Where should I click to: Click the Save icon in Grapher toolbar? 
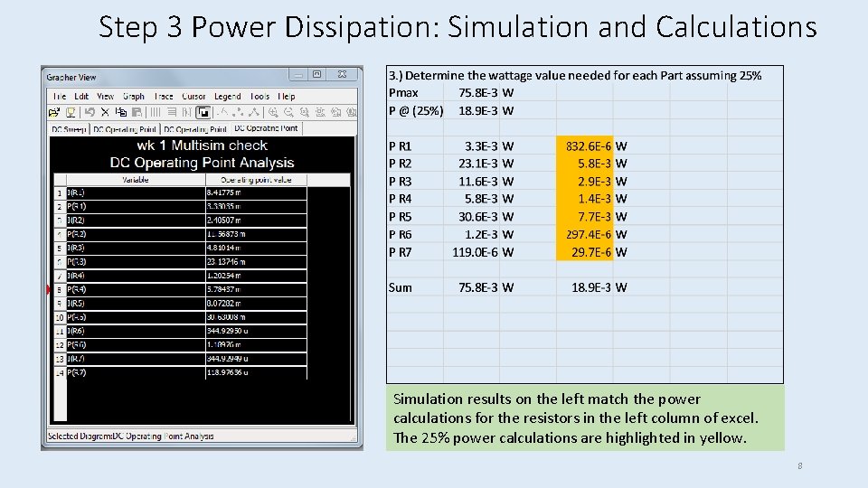coord(71,112)
